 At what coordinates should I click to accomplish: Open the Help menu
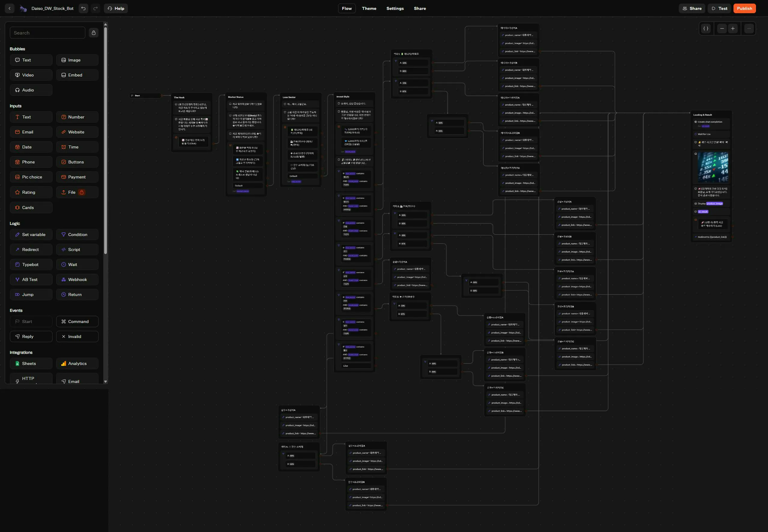click(116, 8)
